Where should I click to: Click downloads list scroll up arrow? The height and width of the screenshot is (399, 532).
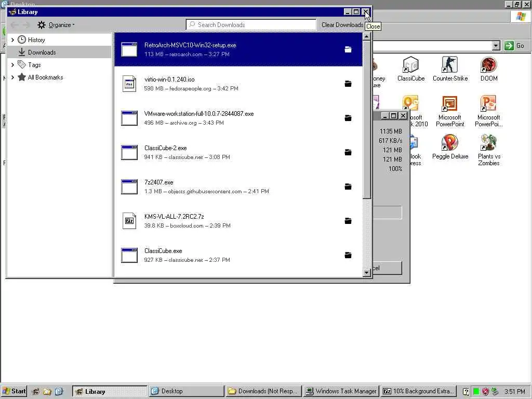click(x=366, y=36)
